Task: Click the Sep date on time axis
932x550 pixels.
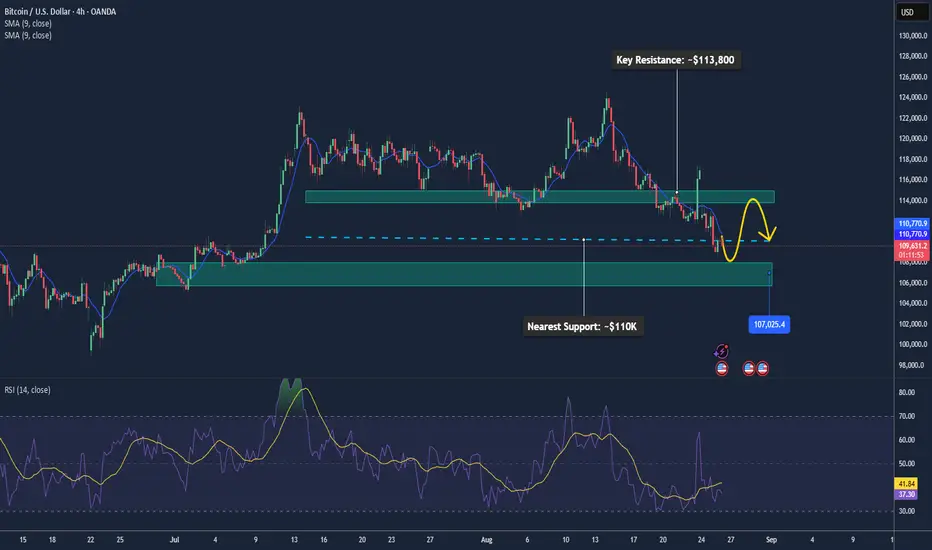Action: (x=771, y=540)
